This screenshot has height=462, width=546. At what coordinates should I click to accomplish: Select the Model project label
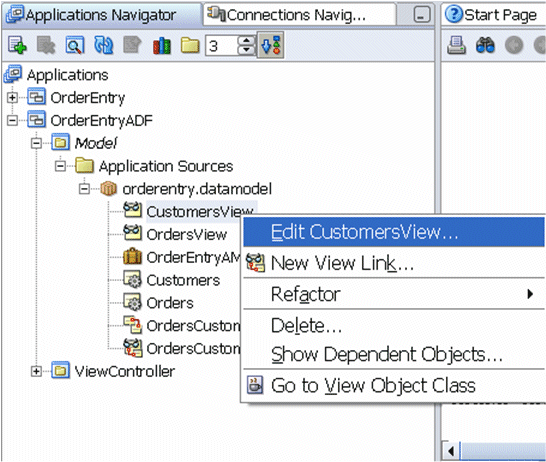tap(96, 143)
